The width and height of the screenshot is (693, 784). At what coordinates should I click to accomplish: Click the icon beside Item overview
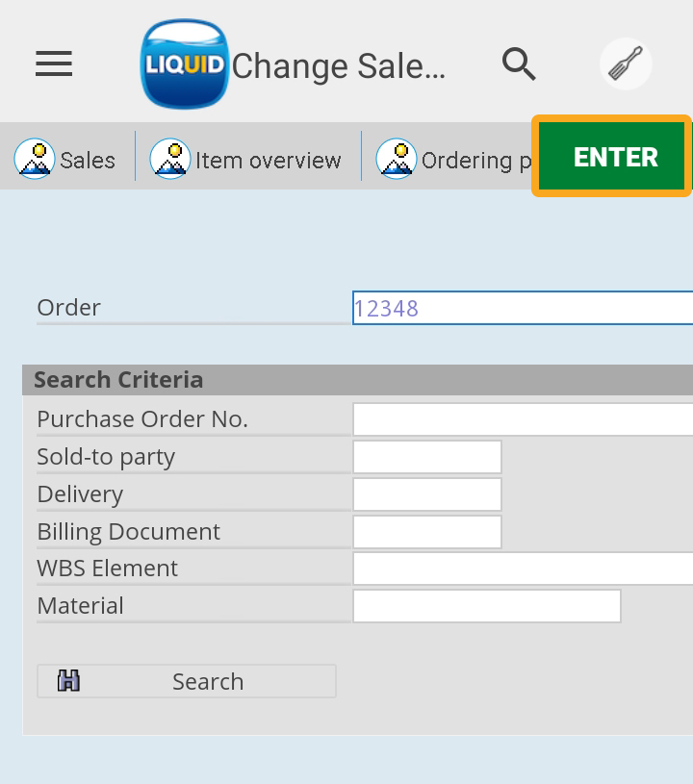point(170,160)
